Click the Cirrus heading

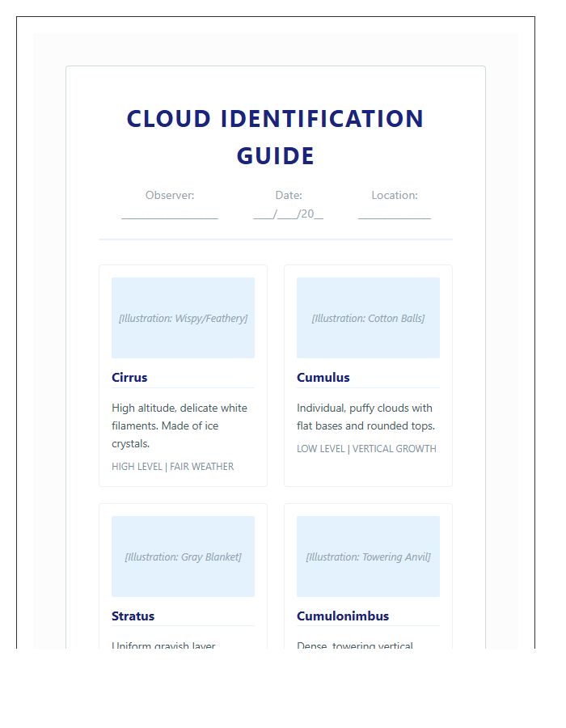129,378
